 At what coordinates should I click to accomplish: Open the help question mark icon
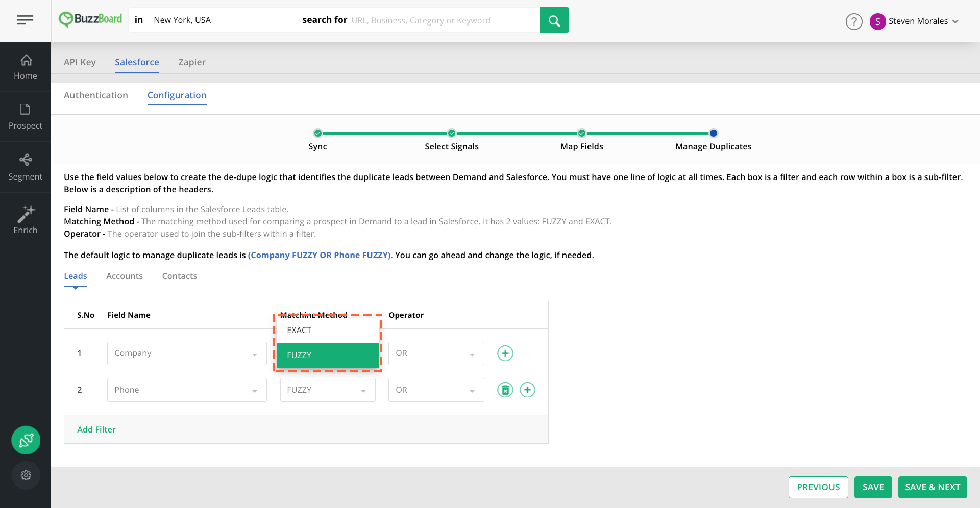coord(854,21)
